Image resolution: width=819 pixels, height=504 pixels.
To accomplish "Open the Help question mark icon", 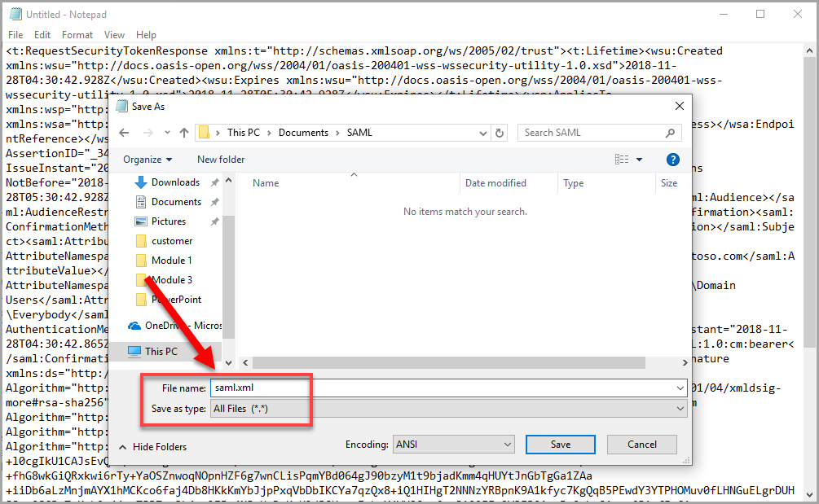I will point(673,160).
